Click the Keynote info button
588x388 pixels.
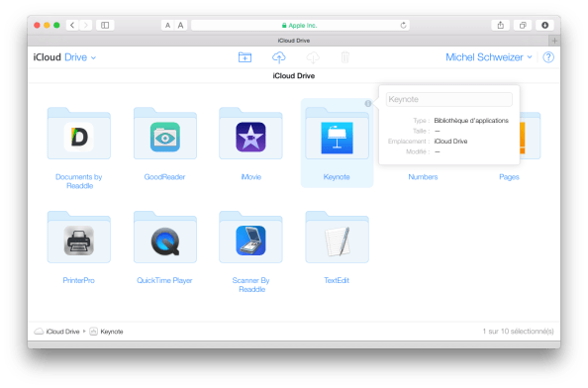(x=368, y=104)
